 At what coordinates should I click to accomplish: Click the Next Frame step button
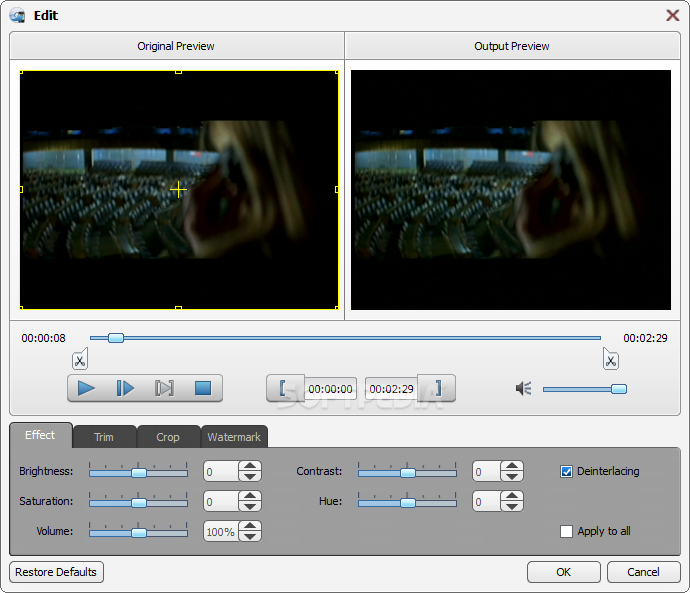tap(125, 388)
